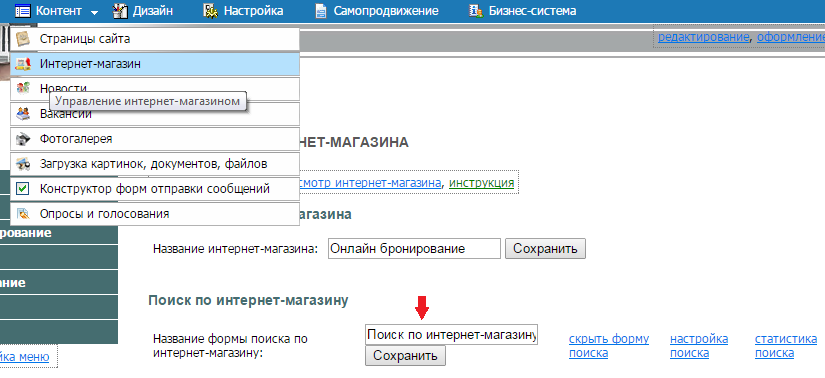Click the Вакансии people icon

click(23, 114)
